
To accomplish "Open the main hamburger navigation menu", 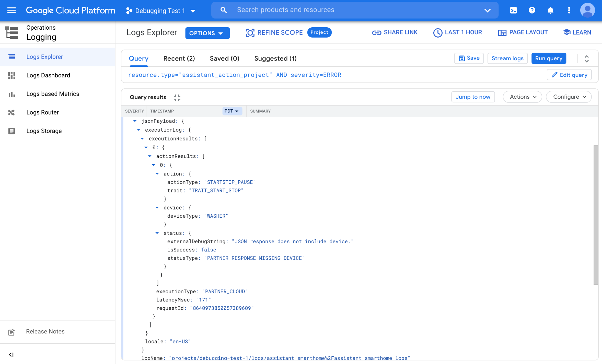I will [11, 11].
